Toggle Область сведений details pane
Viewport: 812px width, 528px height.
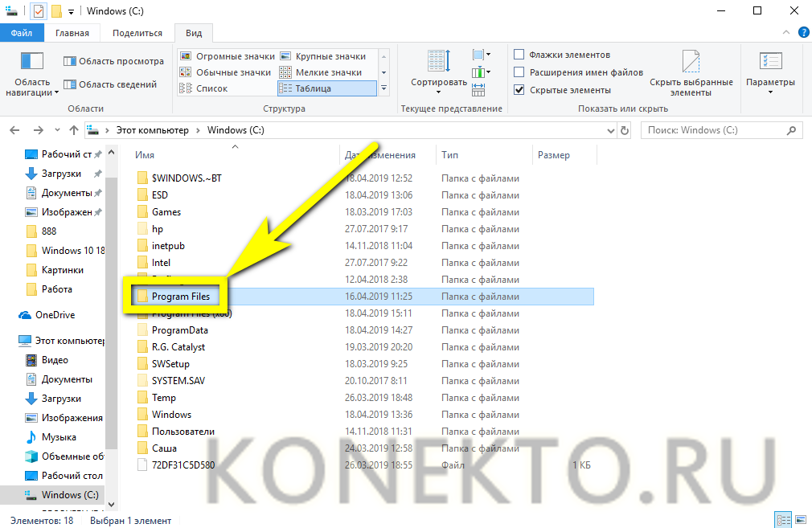tap(110, 84)
